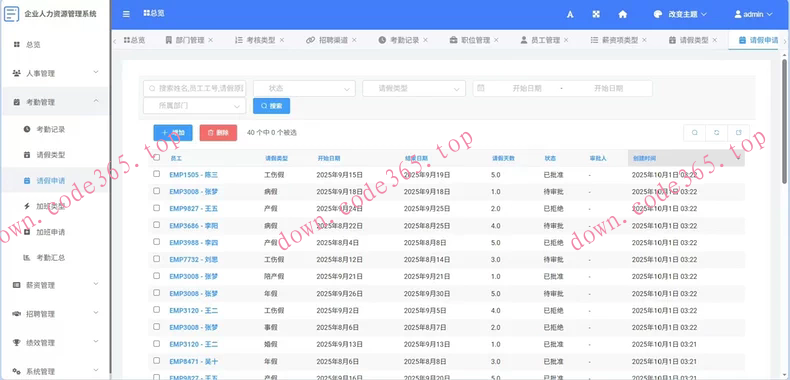Click the search name/employee ID input field
This screenshot has height=380, width=790.
coord(194,88)
